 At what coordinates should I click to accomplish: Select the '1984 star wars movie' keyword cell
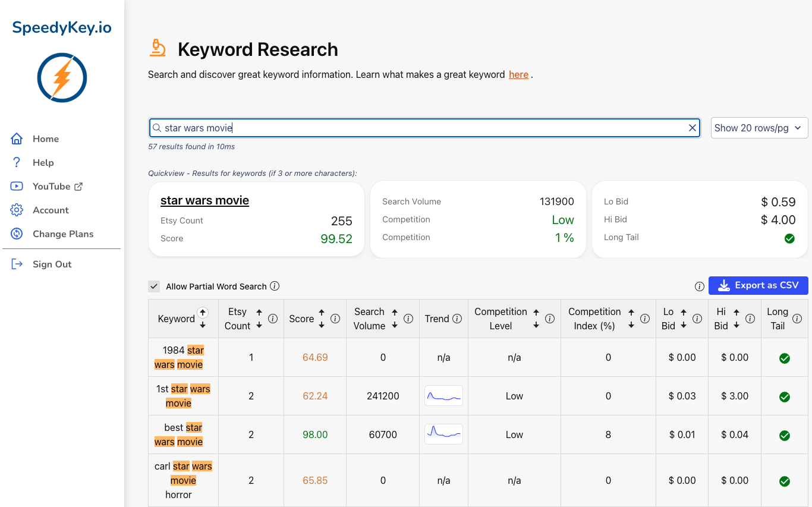click(183, 357)
